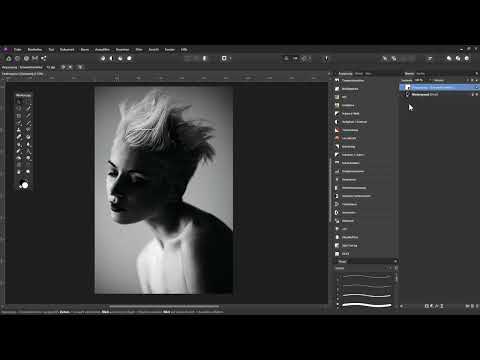This screenshot has width=480, height=360.
Task: Open the Filter menu
Action: coord(139,49)
